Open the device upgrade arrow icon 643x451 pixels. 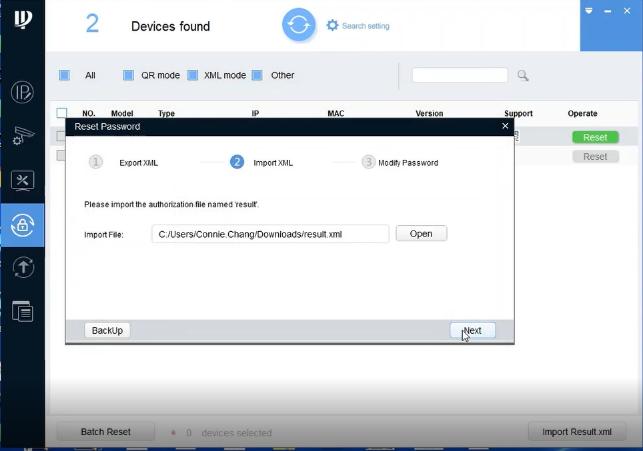click(x=22, y=268)
